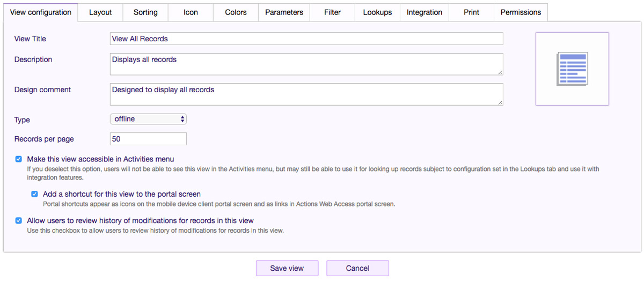The image size is (644, 282).
Task: Uncheck 'Allow users to review history' checkbox
Action: (19, 220)
